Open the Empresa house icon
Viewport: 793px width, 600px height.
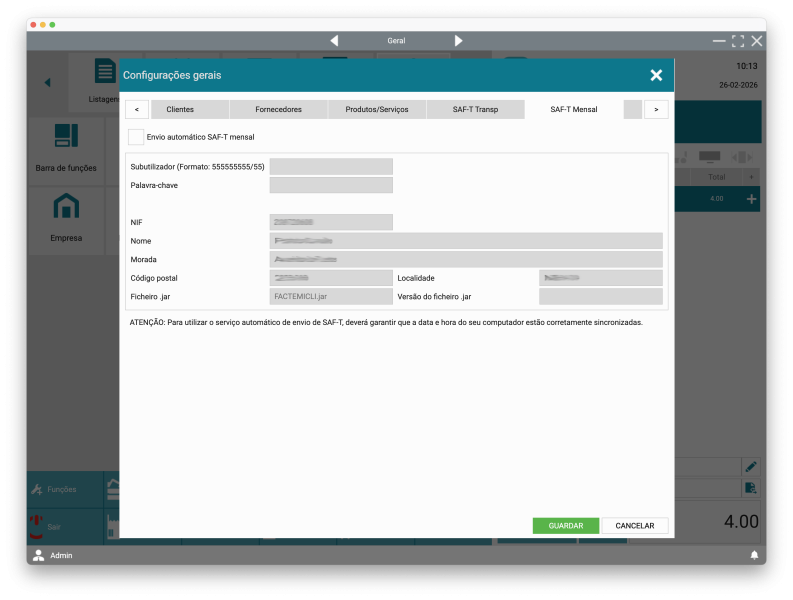(66, 207)
